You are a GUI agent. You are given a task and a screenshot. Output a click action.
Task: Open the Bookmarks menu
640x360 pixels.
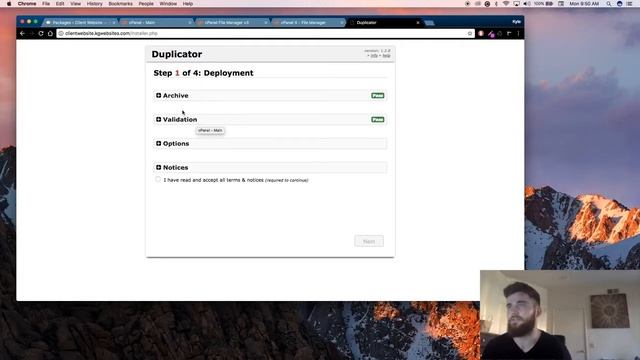tap(120, 4)
